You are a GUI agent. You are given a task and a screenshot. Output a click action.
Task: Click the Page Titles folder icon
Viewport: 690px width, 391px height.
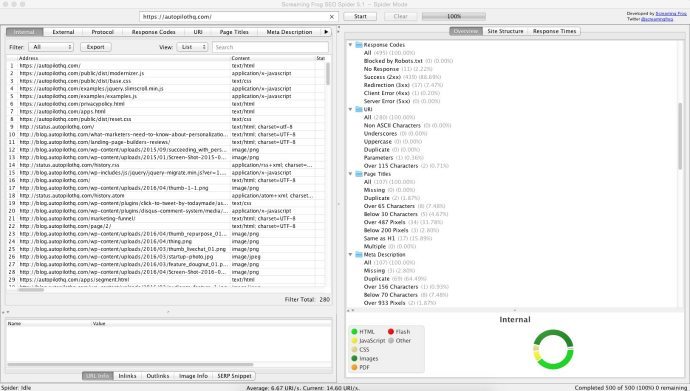(359, 174)
